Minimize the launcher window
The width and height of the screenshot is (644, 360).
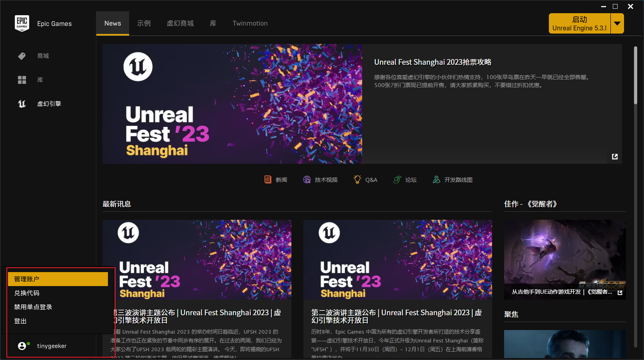point(604,6)
